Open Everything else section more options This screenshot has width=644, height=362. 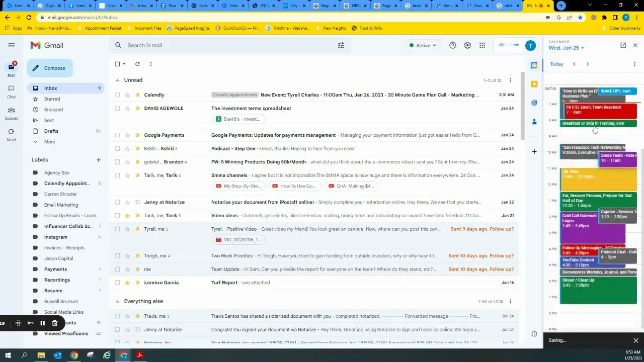coord(510,301)
